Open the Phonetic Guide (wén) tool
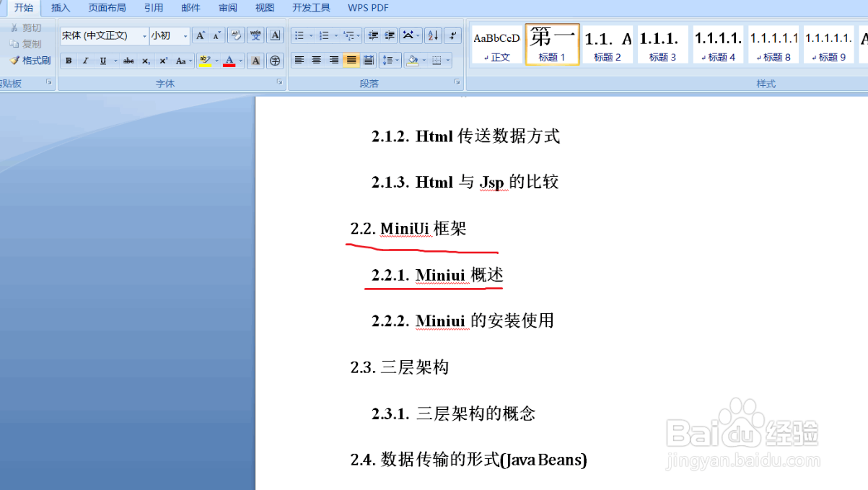Screen dimensions: 868x490 pos(255,35)
